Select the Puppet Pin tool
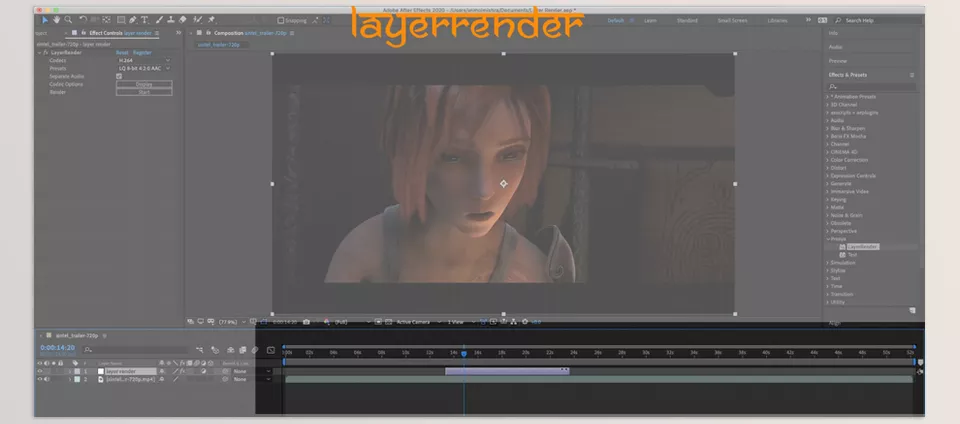Screen dimensions: 960x424 (211, 20)
